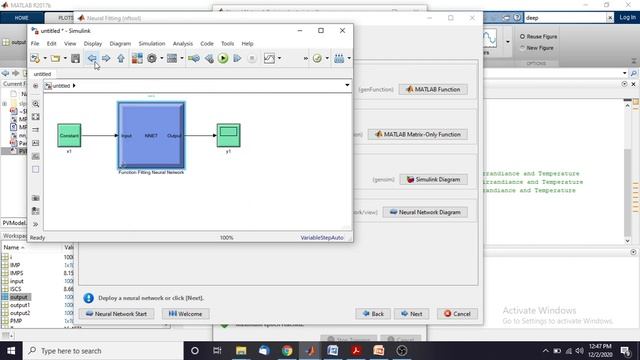Open the Tools menu in Simulink
This screenshot has height=360, width=640.
[x=227, y=43]
